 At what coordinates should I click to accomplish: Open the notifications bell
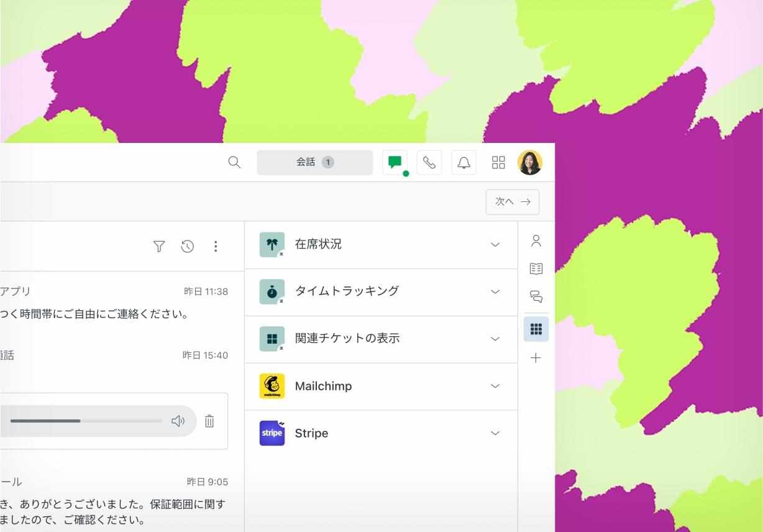pos(464,162)
